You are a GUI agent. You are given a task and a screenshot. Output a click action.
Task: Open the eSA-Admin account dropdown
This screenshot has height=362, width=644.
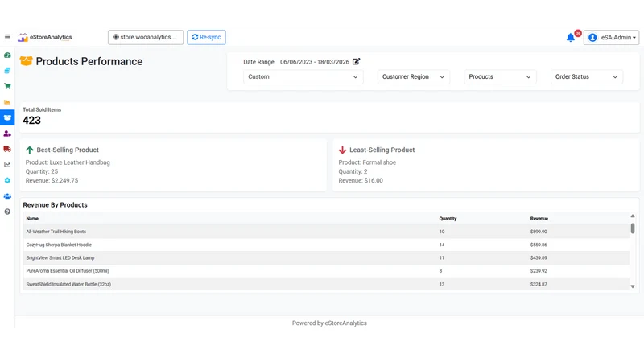[612, 37]
